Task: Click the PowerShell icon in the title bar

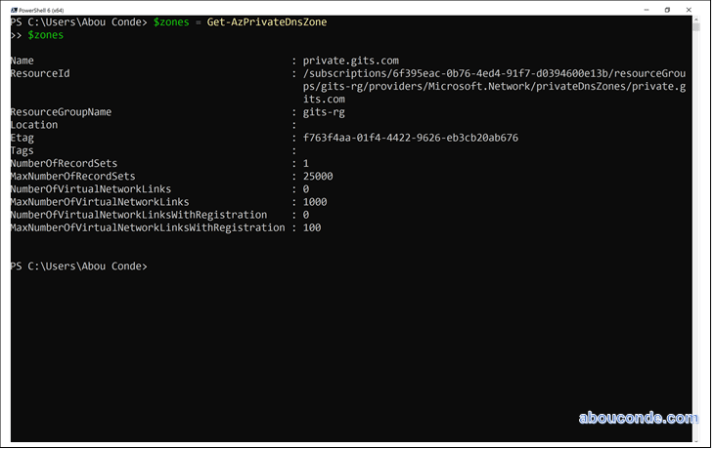Action: pyautogui.click(x=12, y=9)
